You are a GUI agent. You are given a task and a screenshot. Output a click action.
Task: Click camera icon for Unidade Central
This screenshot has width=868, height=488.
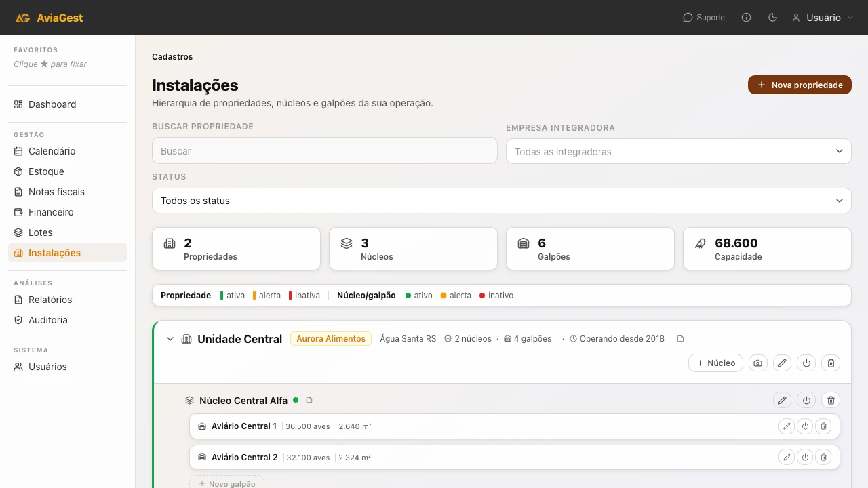[x=757, y=363]
